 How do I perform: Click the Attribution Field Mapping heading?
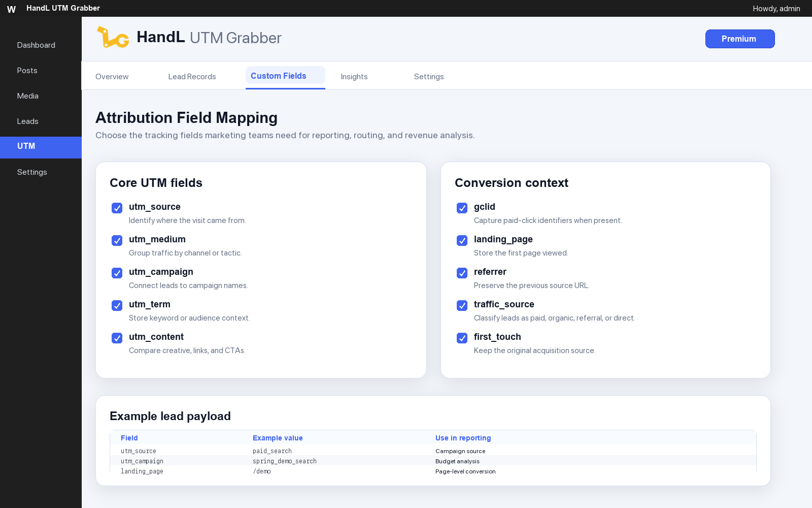point(186,118)
